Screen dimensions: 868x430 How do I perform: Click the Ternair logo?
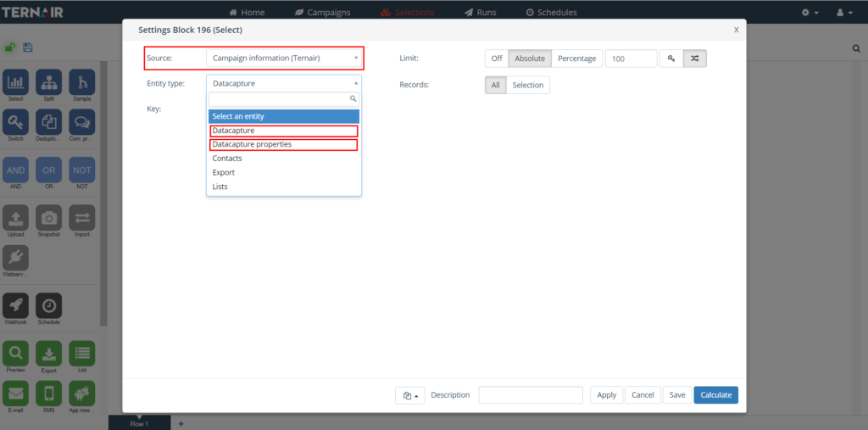tap(32, 12)
